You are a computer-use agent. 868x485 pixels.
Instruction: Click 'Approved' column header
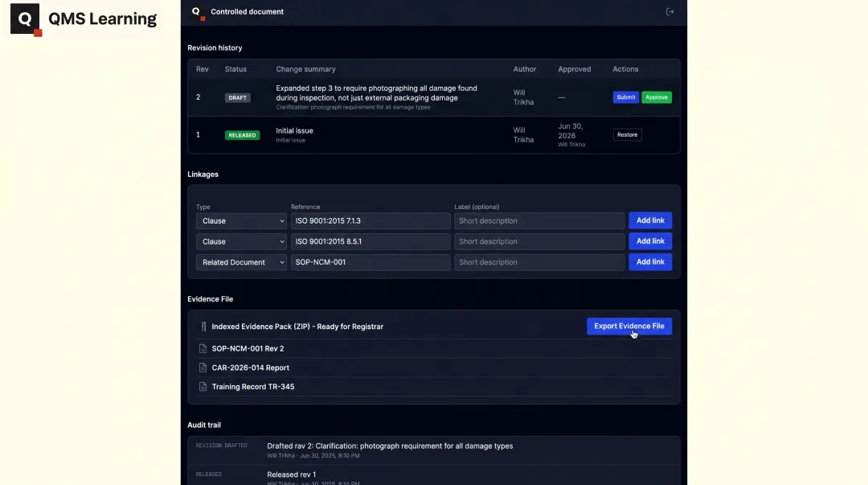(x=574, y=69)
